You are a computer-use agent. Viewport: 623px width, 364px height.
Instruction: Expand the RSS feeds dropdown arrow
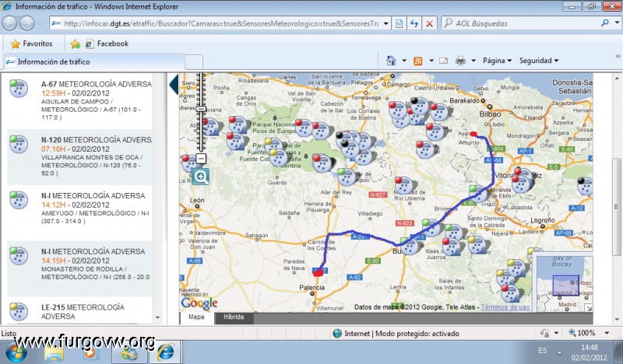pos(431,61)
